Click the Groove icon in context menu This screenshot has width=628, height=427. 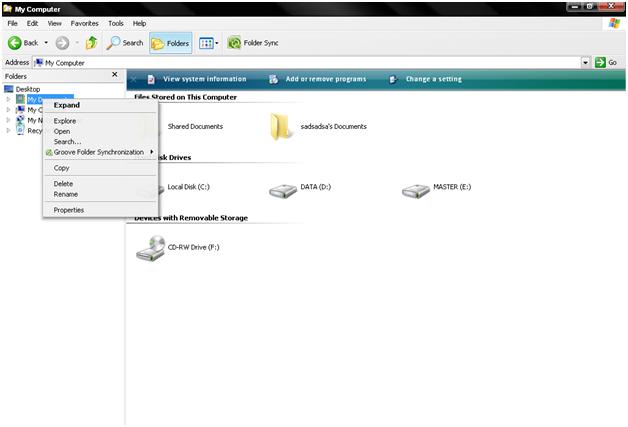click(x=49, y=152)
